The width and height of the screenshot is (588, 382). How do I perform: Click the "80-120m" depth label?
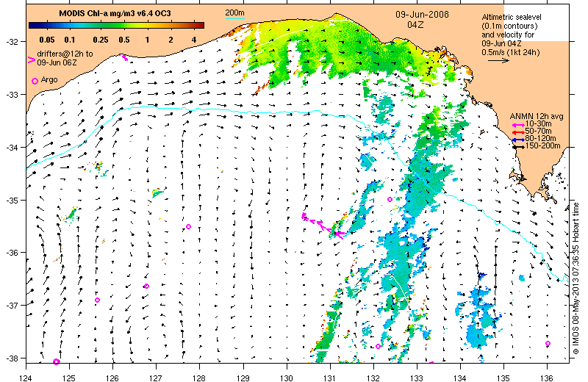click(x=540, y=138)
